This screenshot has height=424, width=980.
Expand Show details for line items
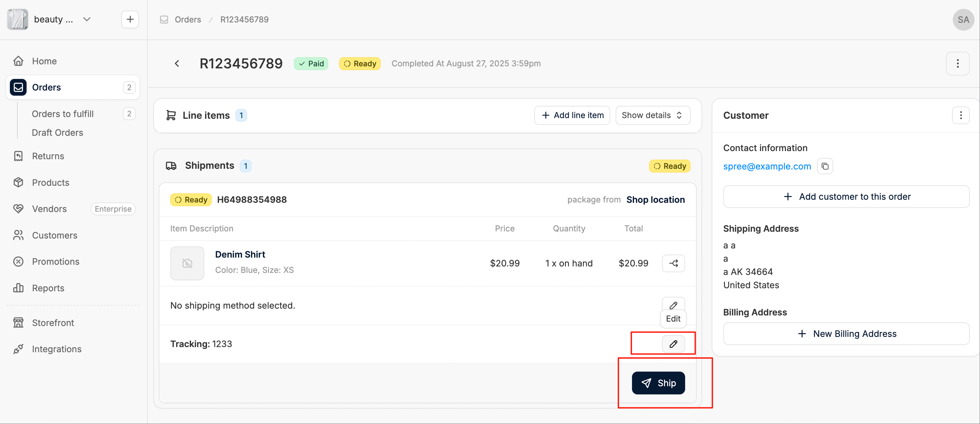[x=652, y=115]
